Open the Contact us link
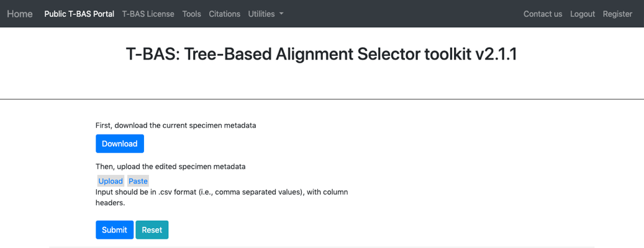This screenshot has height=248, width=644. 543,14
